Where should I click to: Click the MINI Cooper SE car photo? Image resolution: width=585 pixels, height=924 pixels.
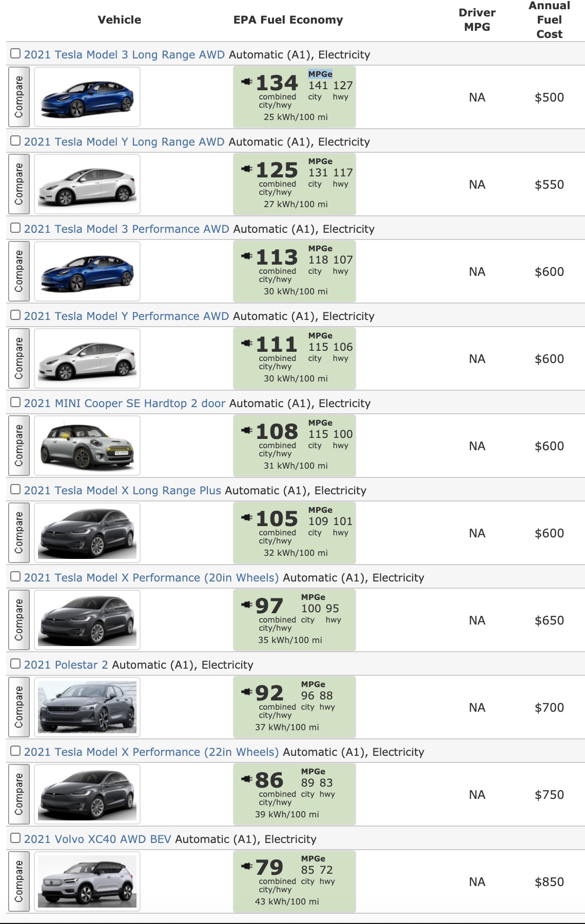click(x=86, y=445)
